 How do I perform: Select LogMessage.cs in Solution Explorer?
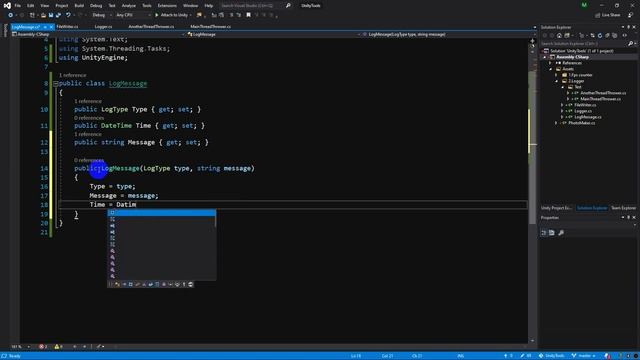pyautogui.click(x=588, y=117)
